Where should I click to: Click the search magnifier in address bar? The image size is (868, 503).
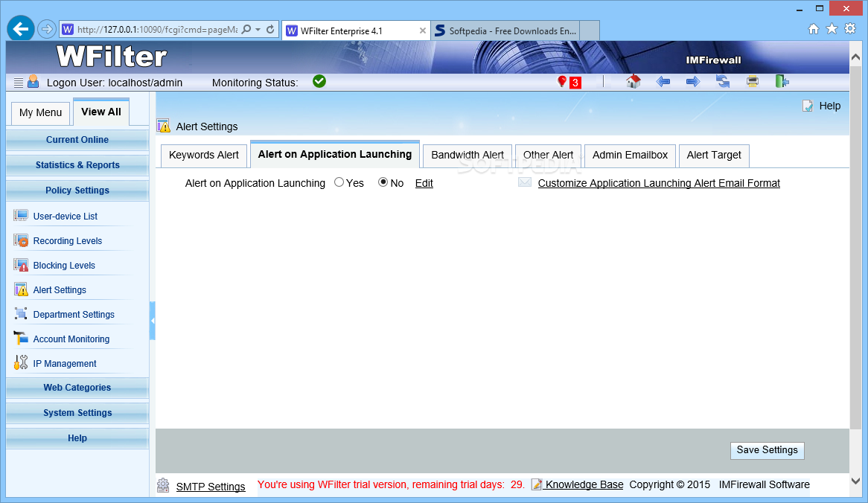246,29
